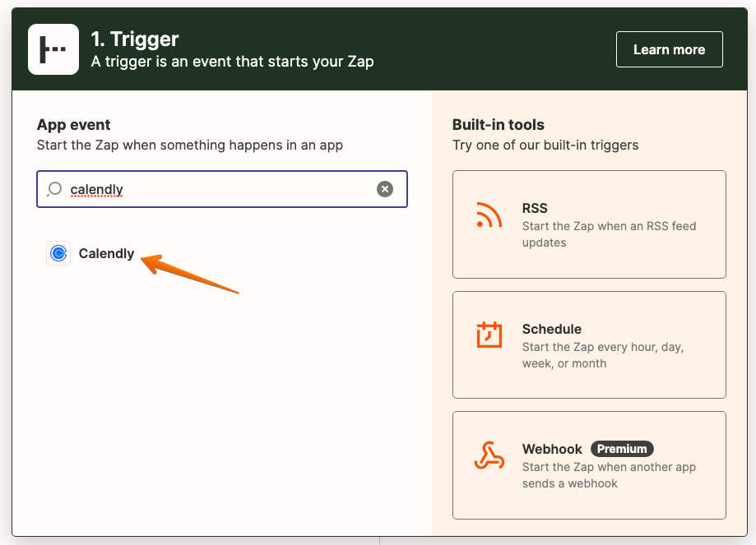Choose the Schedule built-in trigger card
Viewport: 756px width, 545px height.
(x=589, y=344)
